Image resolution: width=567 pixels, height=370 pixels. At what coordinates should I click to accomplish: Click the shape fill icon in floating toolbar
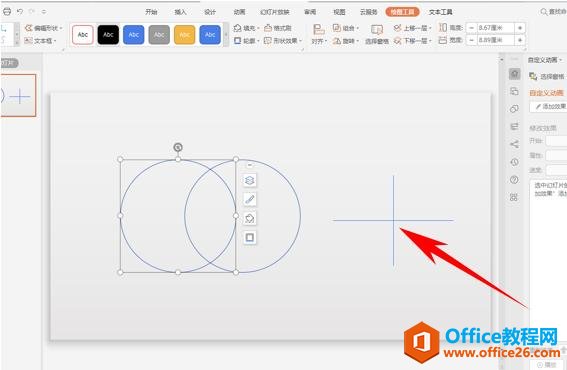250,218
